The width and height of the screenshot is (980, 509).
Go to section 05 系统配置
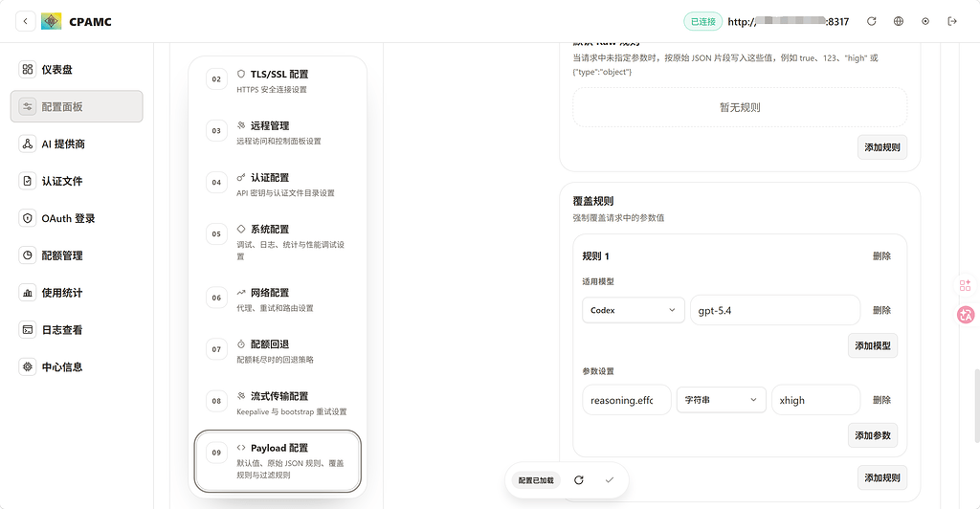click(x=278, y=242)
